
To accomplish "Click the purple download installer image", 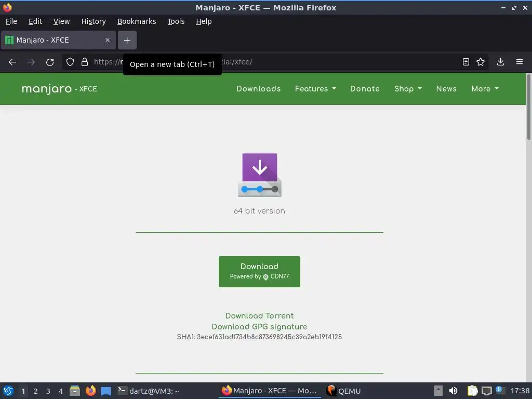I will coord(260,175).
